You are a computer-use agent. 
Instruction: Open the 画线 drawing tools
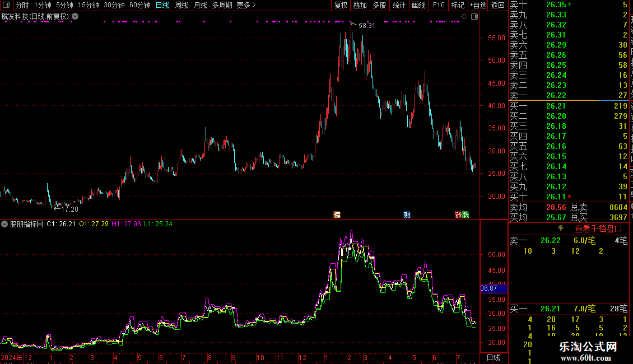point(418,5)
